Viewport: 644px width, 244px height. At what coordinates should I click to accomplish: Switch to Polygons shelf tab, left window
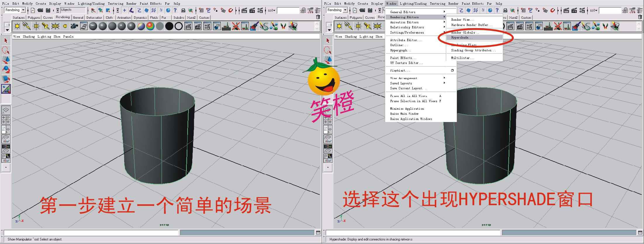point(34,18)
